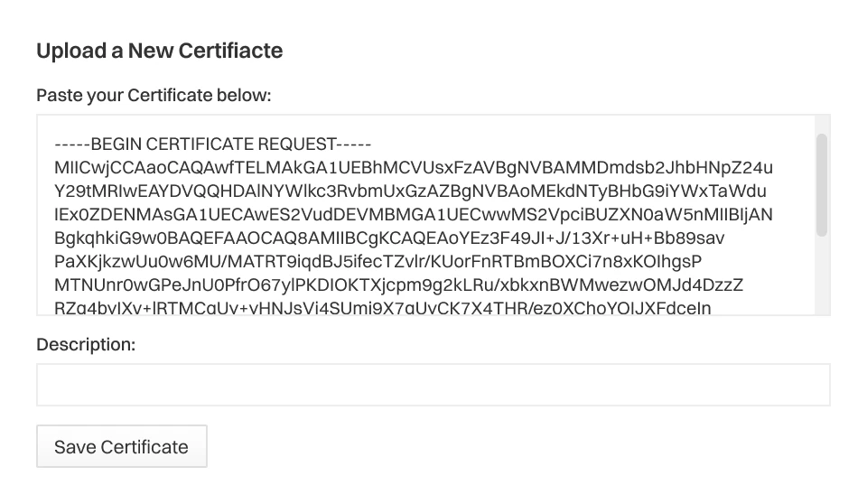Click the misspelled 'Certifiacte' word in the heading
Image resolution: width=867 pixels, height=504 pixels.
(x=232, y=51)
